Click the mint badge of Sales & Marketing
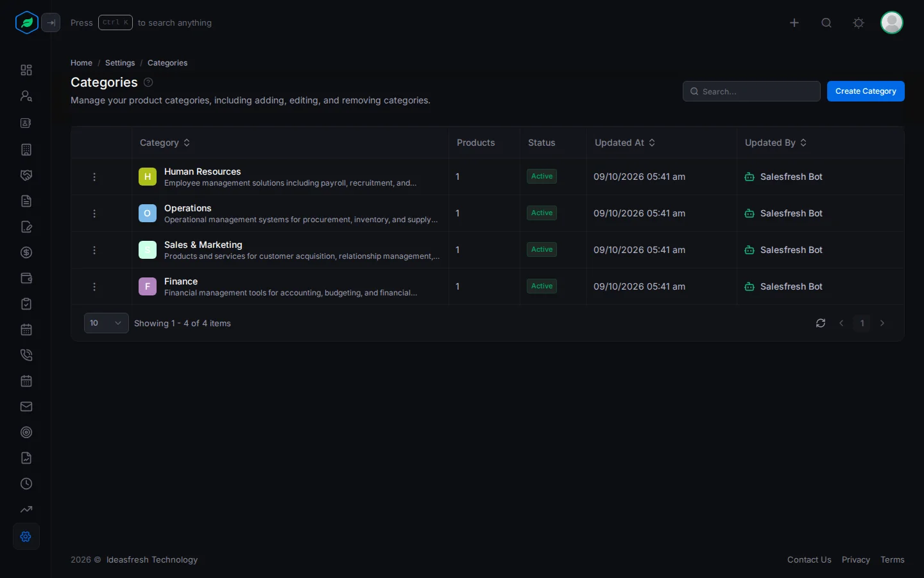Screen dimensions: 924x578 click(148, 250)
